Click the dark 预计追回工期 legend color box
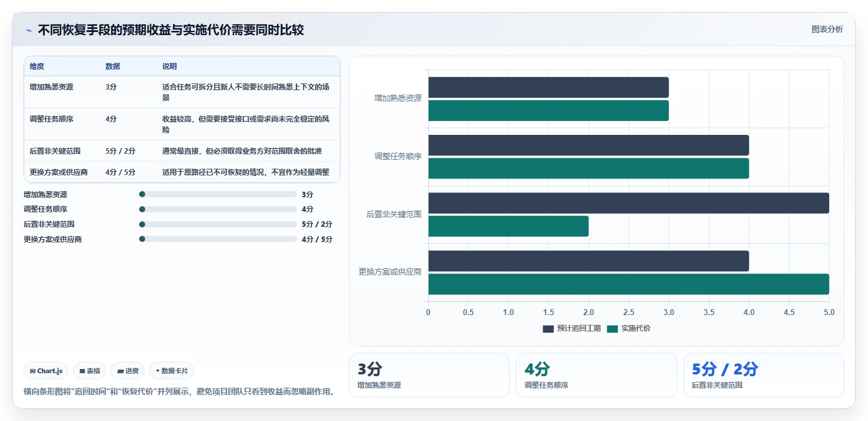This screenshot has width=868, height=421. [x=548, y=328]
